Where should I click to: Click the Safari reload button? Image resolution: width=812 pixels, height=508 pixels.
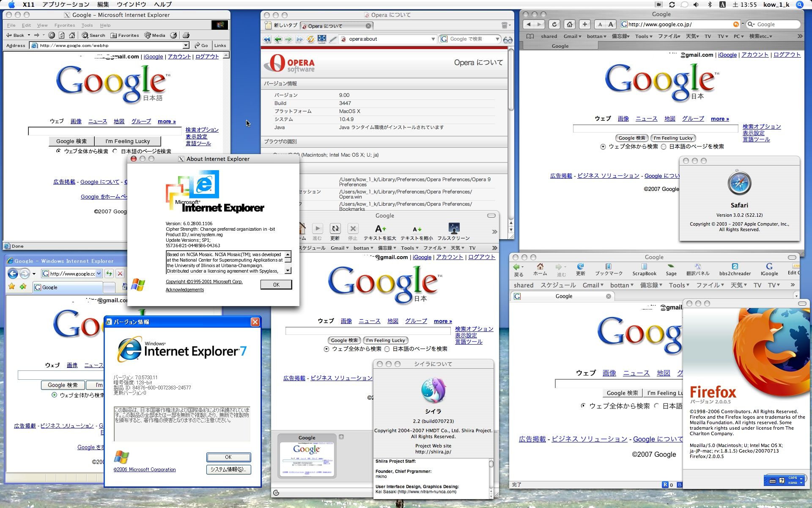[554, 25]
